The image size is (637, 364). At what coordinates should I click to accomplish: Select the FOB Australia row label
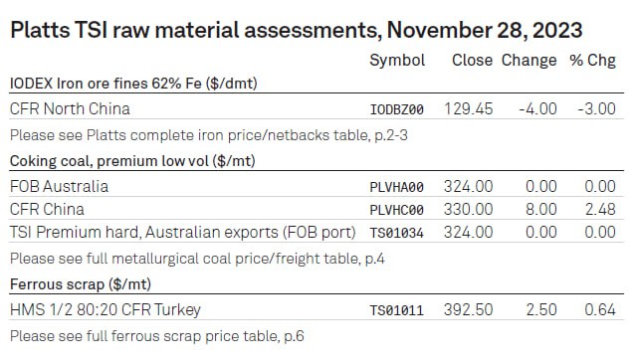click(60, 187)
